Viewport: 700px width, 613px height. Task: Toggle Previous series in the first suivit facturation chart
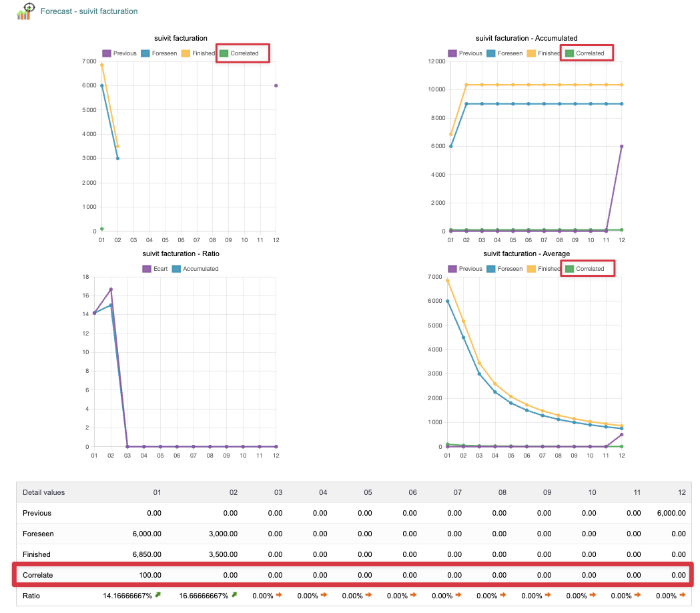click(x=119, y=53)
